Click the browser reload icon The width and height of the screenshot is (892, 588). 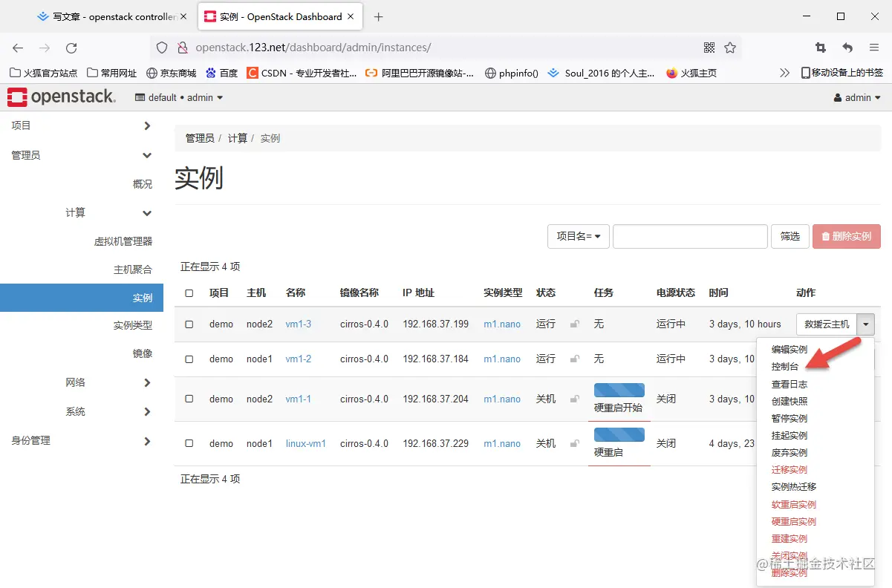(x=71, y=47)
